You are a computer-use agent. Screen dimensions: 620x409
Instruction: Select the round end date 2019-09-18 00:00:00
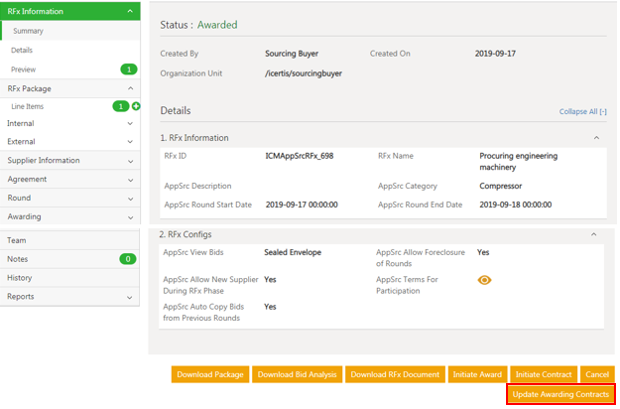tap(516, 204)
